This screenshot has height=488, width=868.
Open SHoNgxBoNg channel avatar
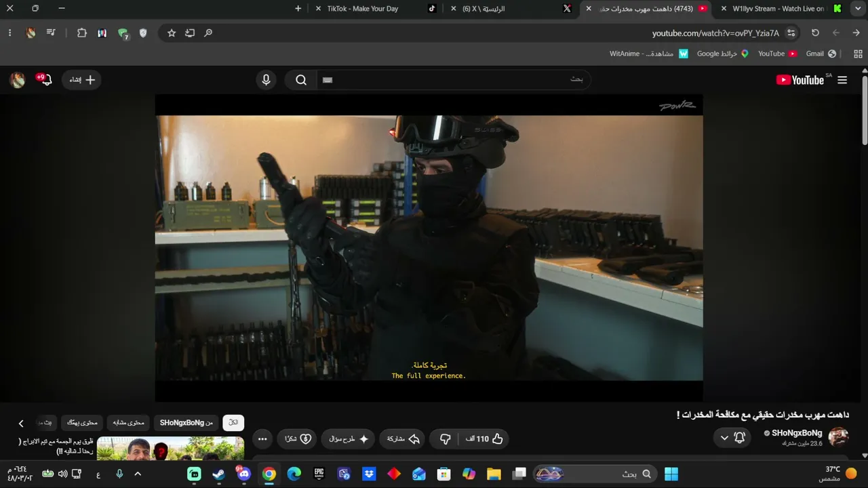click(x=839, y=437)
